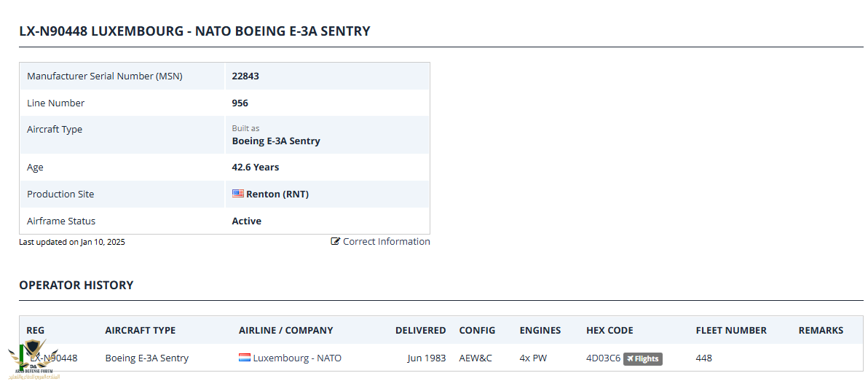
Task: Click the Built as caption text
Action: (x=245, y=128)
